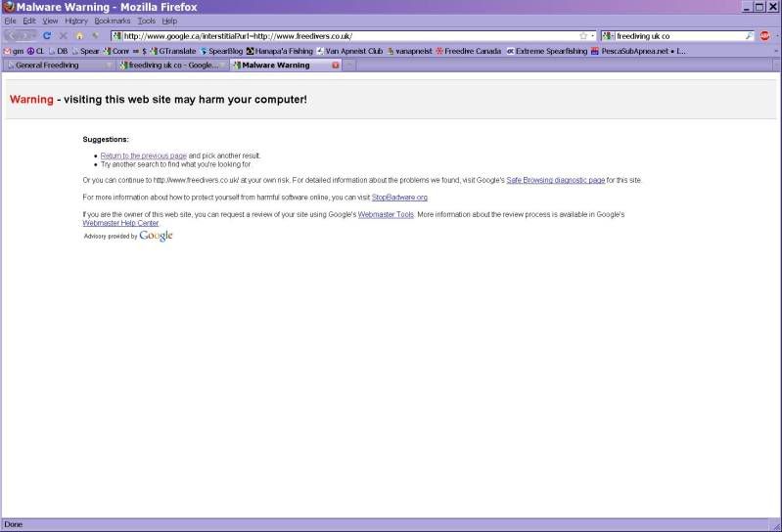Click the red Warning heading word
782x532 pixels.
click(31, 99)
